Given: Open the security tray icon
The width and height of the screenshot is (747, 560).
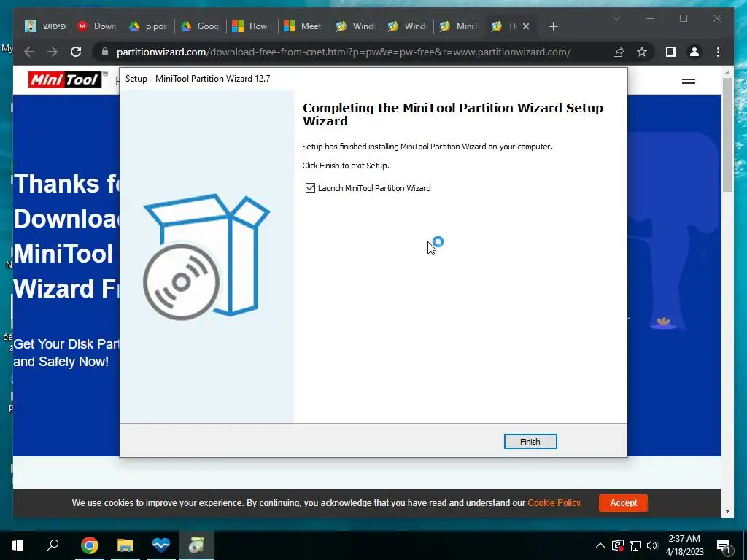Looking at the screenshot, I should click(618, 545).
